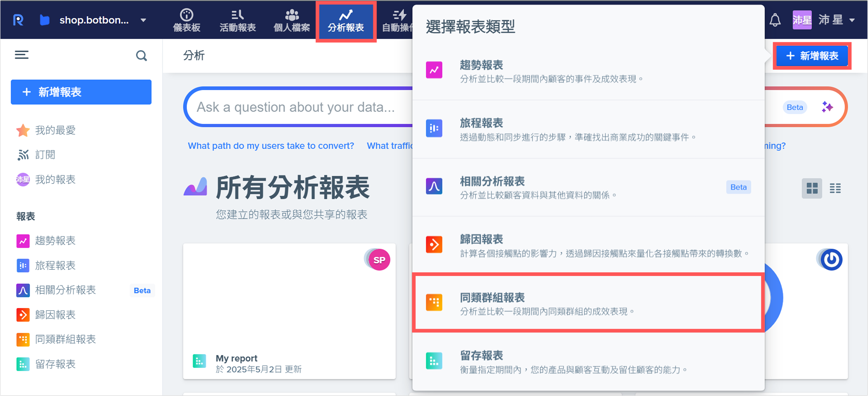Click the green retention icon in the sidebar
Viewport: 868px width, 396px height.
coord(23,364)
